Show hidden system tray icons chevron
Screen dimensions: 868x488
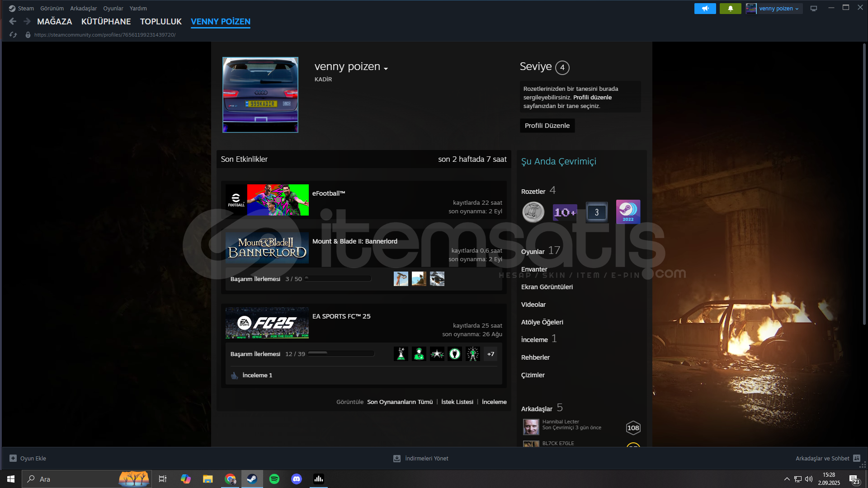pyautogui.click(x=787, y=479)
